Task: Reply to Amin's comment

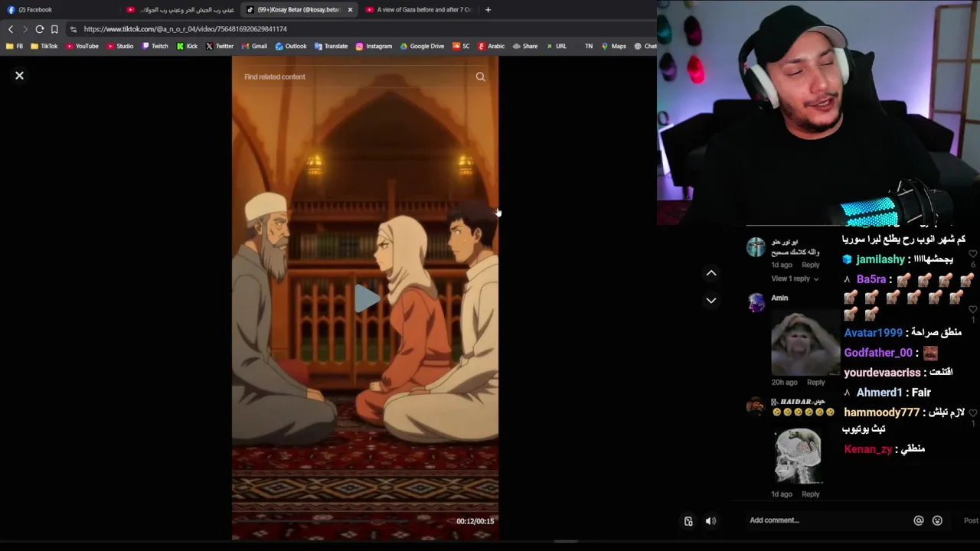Action: (x=815, y=382)
